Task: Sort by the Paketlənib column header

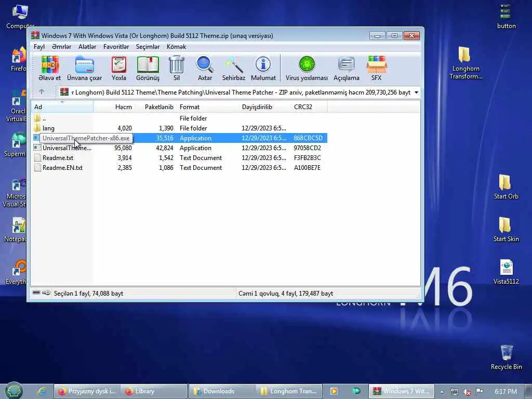Action: (156, 107)
